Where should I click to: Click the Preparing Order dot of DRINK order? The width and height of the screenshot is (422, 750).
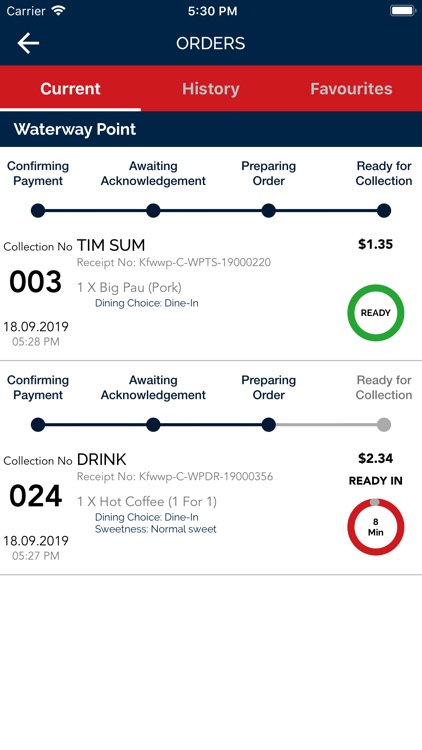[269, 424]
